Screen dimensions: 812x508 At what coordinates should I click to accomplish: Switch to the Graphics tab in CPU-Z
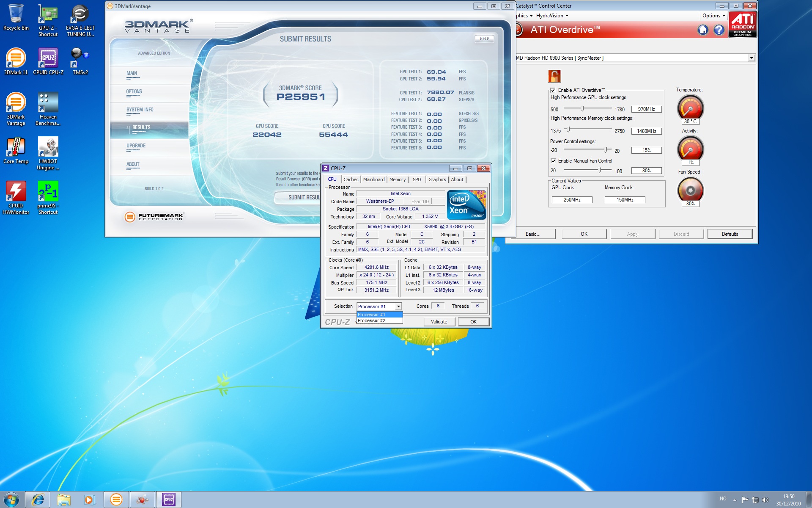pos(437,179)
